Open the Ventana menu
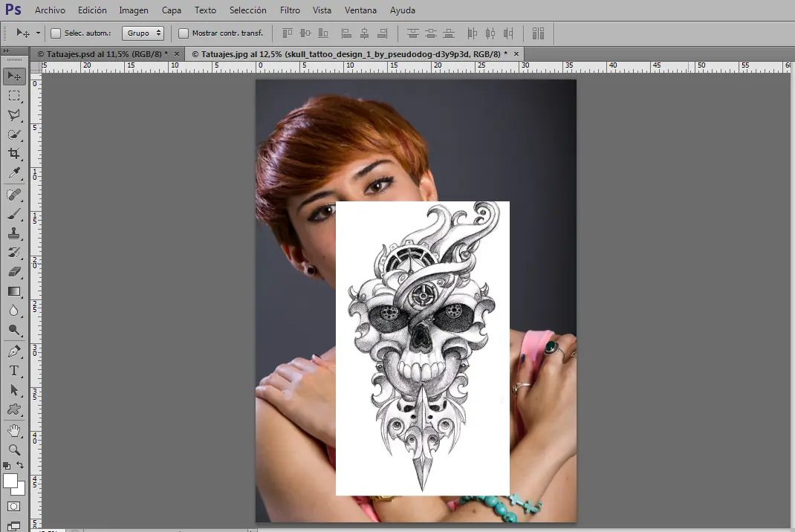The width and height of the screenshot is (795, 532). pyautogui.click(x=360, y=10)
